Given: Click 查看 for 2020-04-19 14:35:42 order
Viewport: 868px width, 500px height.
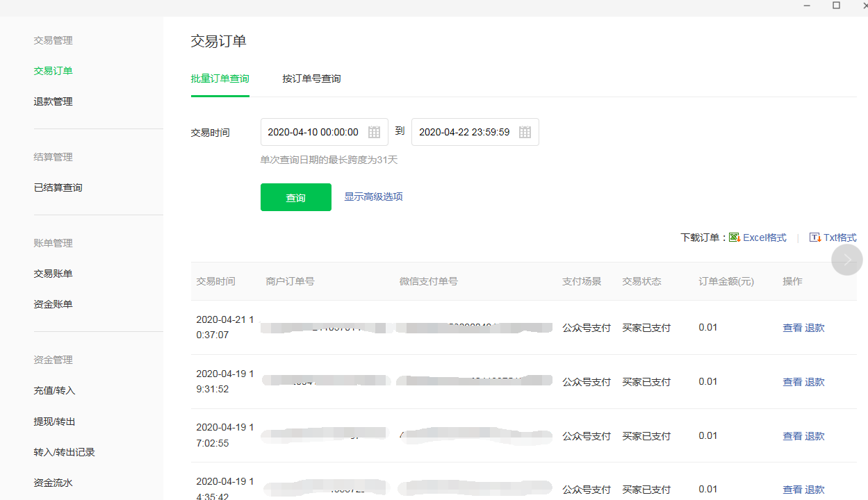Looking at the screenshot, I should point(792,490).
